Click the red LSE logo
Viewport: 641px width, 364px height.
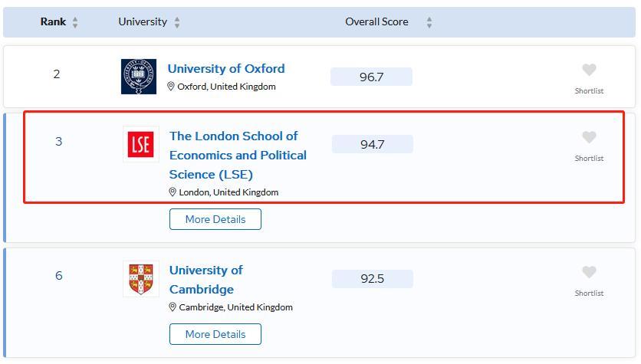tap(141, 144)
